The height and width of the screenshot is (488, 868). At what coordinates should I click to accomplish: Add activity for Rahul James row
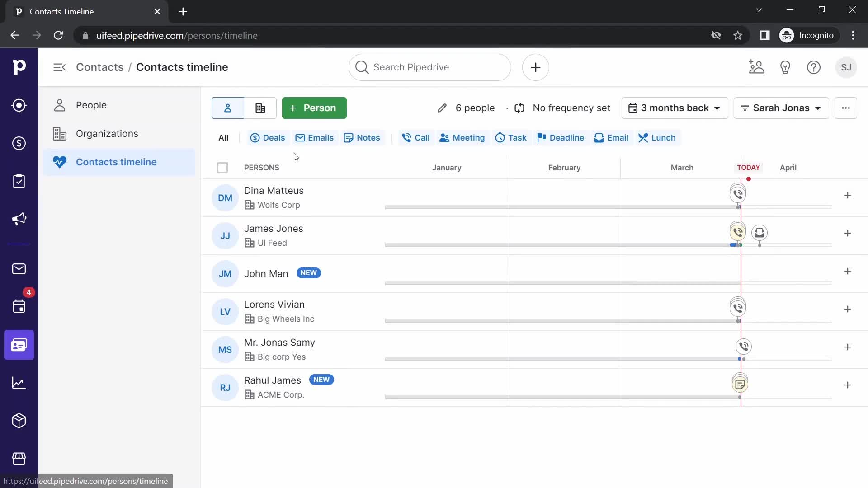(x=848, y=385)
